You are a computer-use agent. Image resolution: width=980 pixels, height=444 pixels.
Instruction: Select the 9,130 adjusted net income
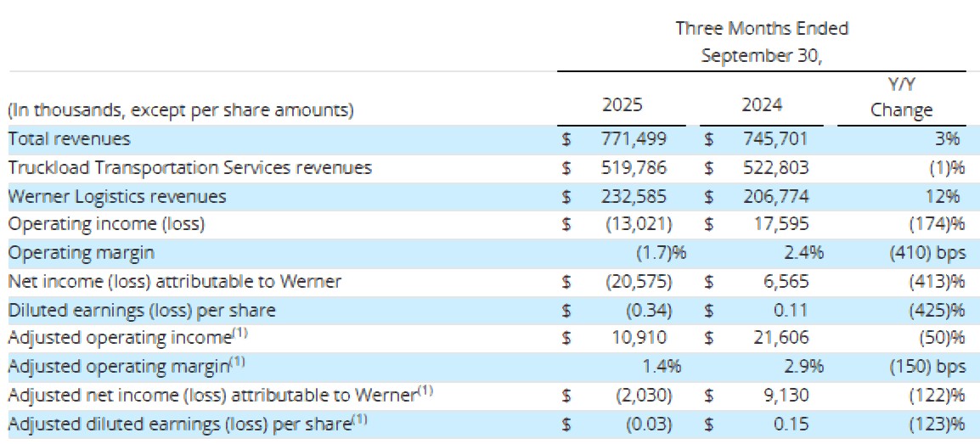pyautogui.click(x=786, y=396)
